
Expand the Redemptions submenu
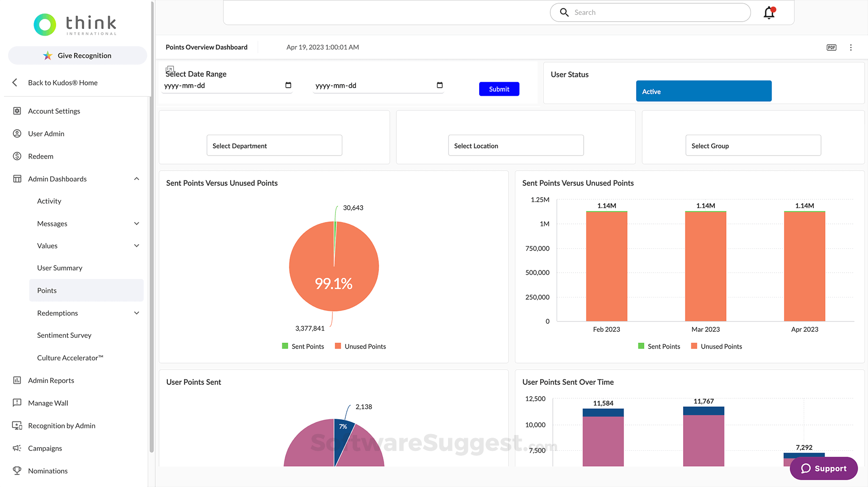point(137,312)
